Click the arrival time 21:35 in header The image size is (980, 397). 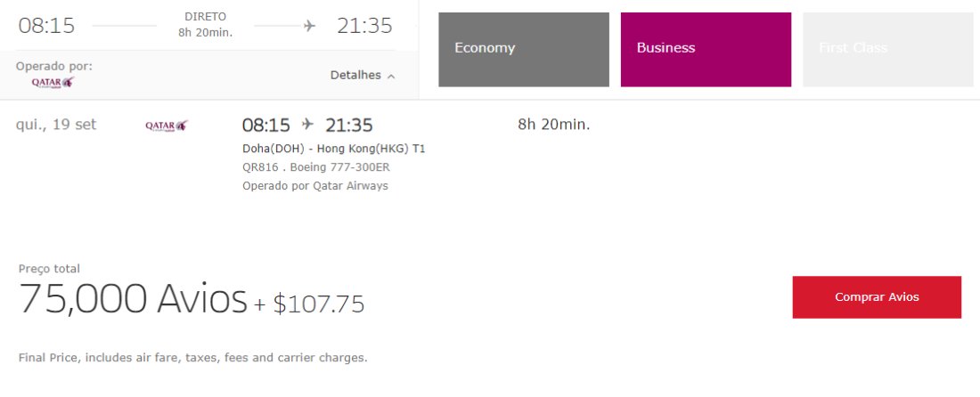pyautogui.click(x=364, y=26)
